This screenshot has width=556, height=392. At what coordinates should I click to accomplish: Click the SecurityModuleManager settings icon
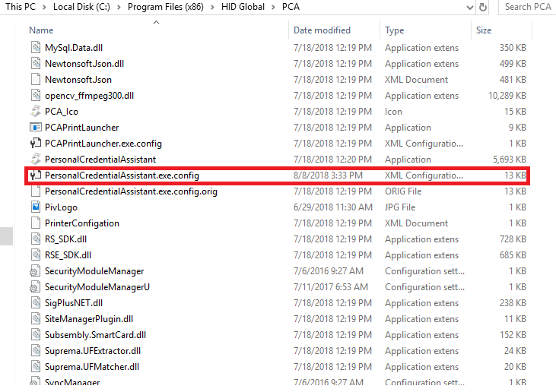(x=35, y=271)
